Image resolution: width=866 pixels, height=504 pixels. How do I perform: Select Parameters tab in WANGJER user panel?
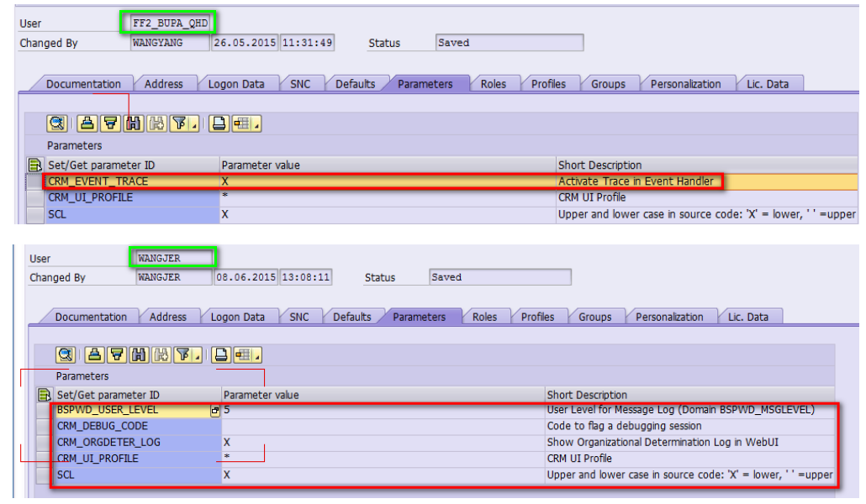420,317
